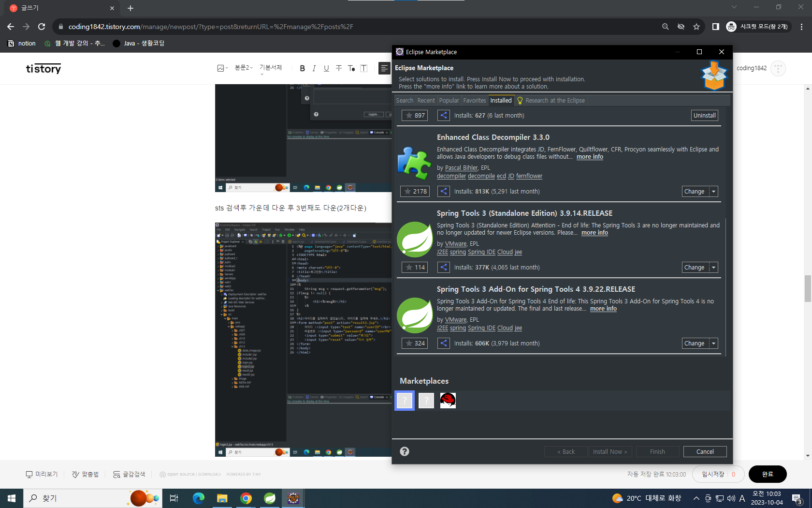Screen dimensions: 812x508
Task: Switch to the Search tab in Marketplace
Action: click(405, 101)
